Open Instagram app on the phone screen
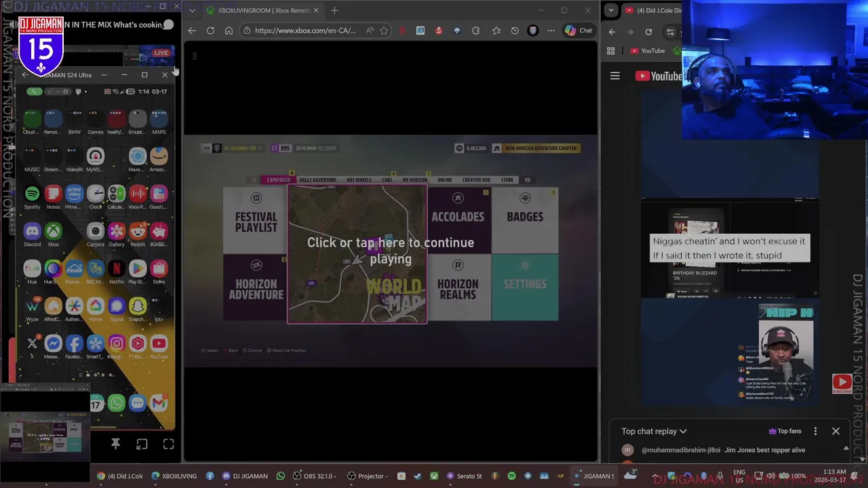Image resolution: width=868 pixels, height=488 pixels. point(117,344)
